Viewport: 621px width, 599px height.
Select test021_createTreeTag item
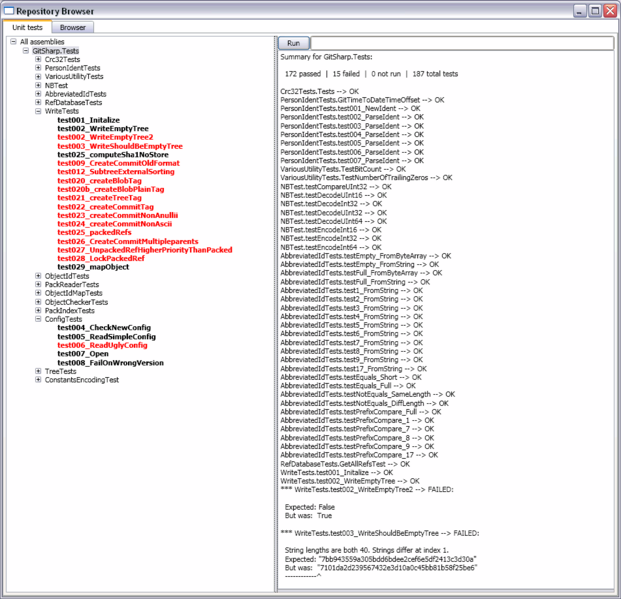99,198
